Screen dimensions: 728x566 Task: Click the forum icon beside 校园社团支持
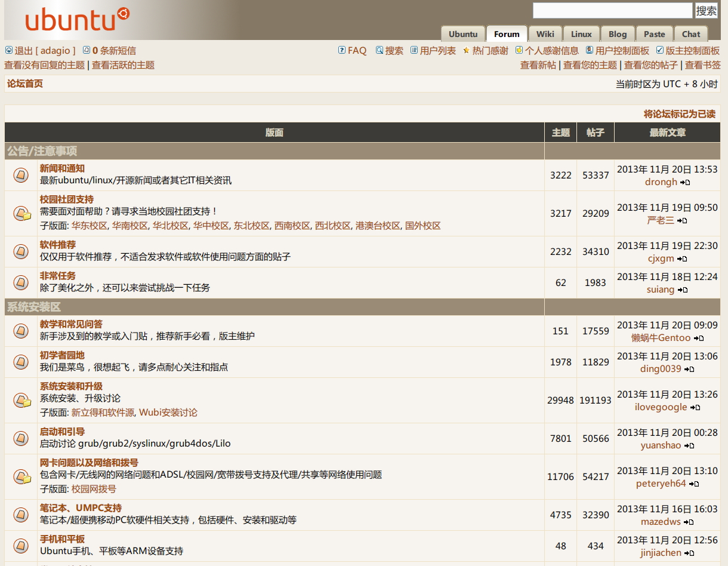22,213
